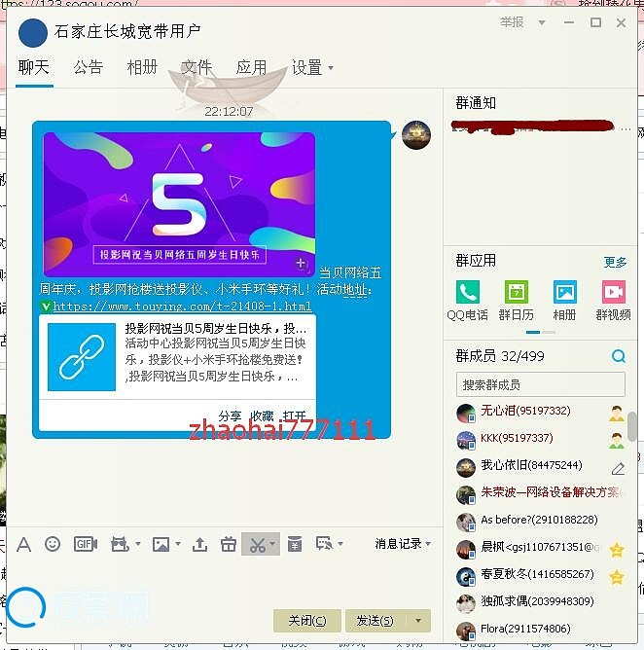The height and width of the screenshot is (650, 644).
Task: Open the 群视频 group video app
Action: pyautogui.click(x=613, y=299)
